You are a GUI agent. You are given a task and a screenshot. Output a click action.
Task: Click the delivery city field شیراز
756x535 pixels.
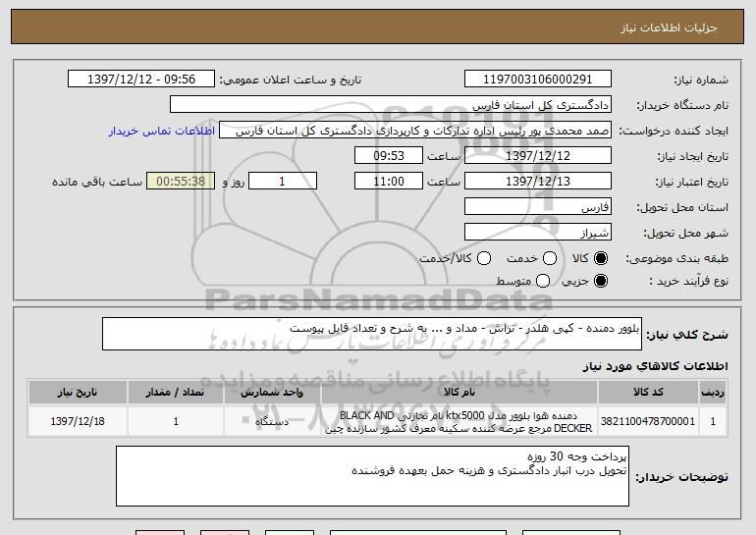[x=538, y=233]
